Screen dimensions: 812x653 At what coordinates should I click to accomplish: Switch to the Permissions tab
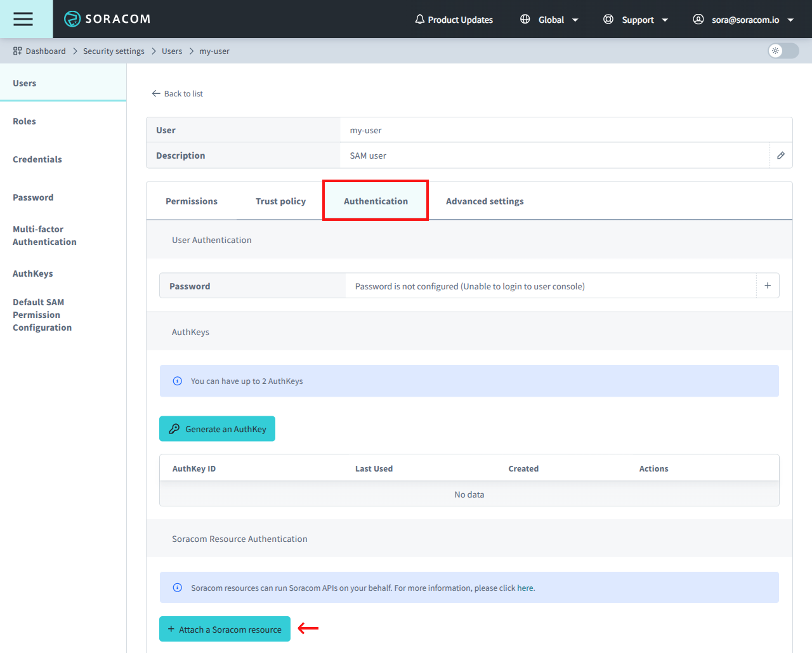(191, 201)
